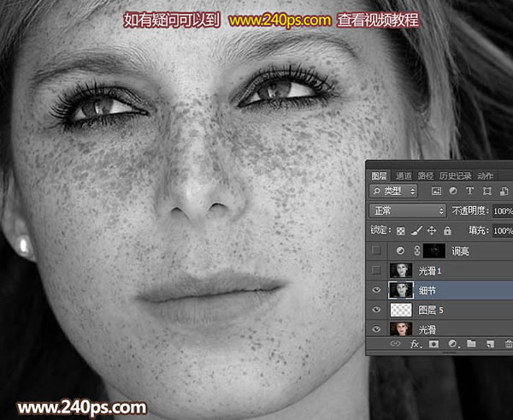Show the 光滑 1 layer
The width and height of the screenshot is (513, 420).
376,270
